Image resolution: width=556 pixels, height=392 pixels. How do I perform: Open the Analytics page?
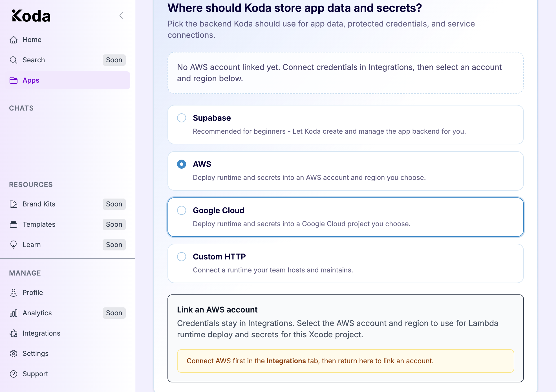click(67, 313)
